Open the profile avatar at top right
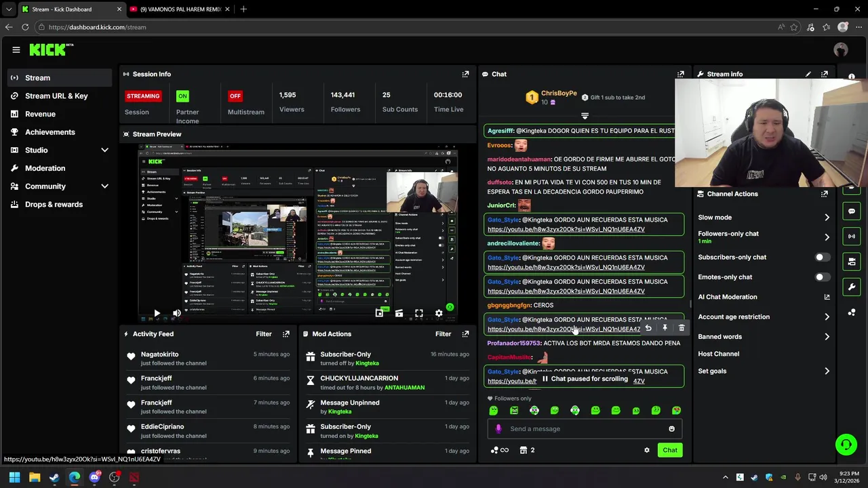The height and width of the screenshot is (488, 868). [x=841, y=49]
